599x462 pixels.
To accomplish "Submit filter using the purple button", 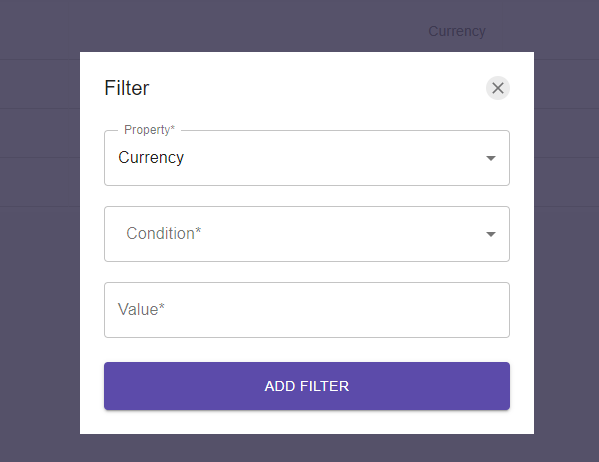I will coord(307,386).
